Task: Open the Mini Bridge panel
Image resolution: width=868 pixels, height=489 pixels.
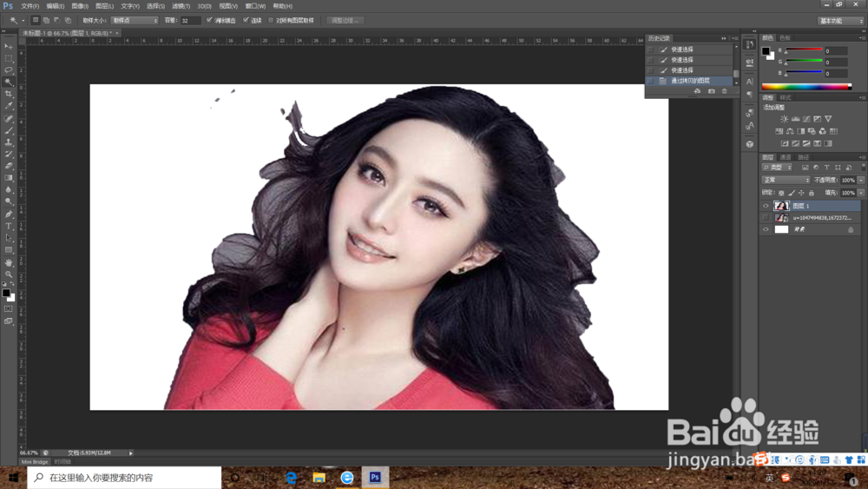Action: 35,462
